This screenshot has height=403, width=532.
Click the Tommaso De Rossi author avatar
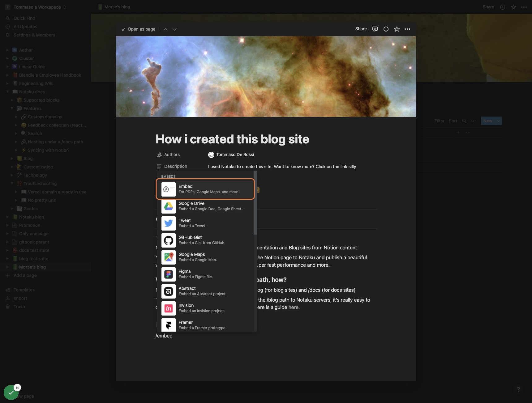coord(211,155)
